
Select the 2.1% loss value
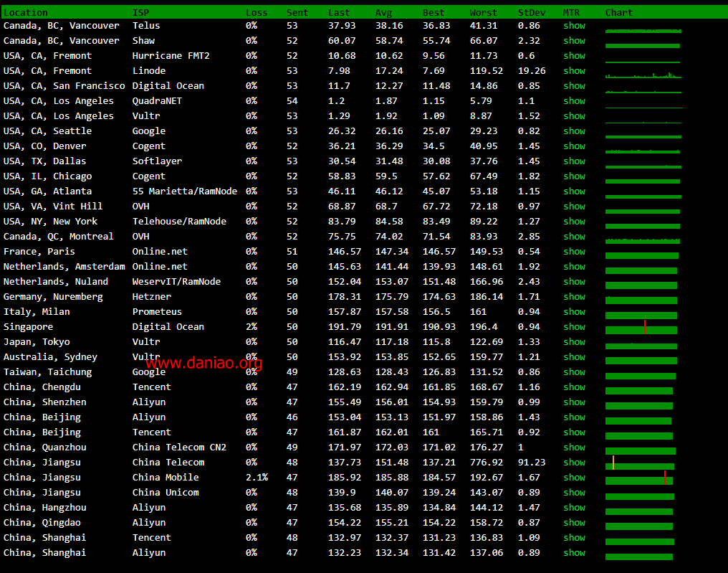[x=257, y=478]
